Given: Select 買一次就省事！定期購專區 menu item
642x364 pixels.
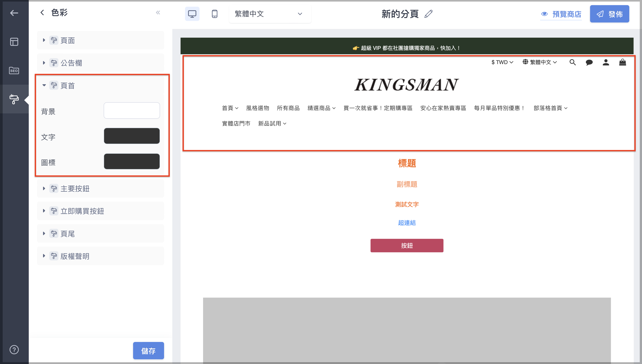Looking at the screenshot, I should point(378,108).
